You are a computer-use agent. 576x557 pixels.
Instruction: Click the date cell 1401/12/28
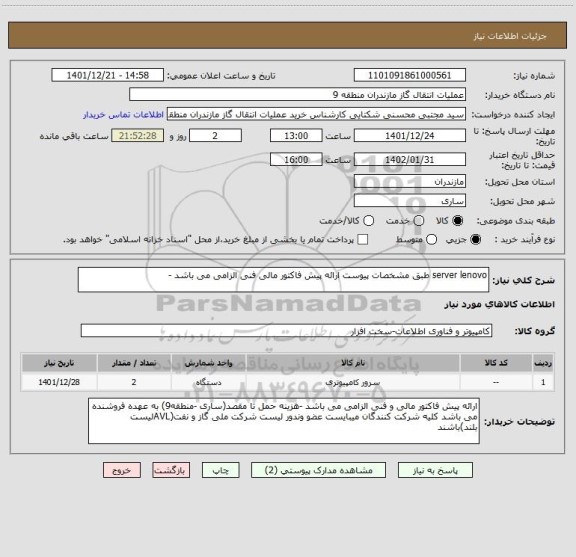[x=59, y=382]
